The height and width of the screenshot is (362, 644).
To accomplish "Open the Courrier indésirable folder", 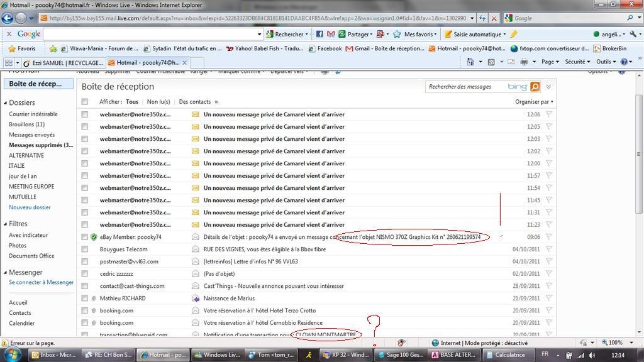I will 33,114.
